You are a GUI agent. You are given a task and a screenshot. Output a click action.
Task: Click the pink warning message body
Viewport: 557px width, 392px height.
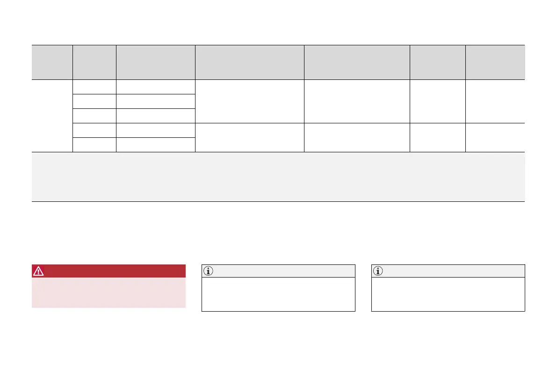point(109,293)
